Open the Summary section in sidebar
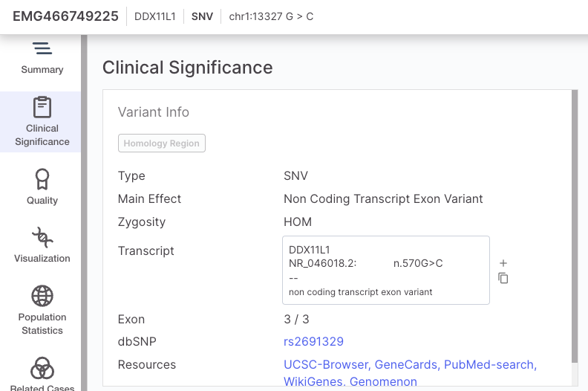This screenshot has width=588, height=391. click(42, 58)
